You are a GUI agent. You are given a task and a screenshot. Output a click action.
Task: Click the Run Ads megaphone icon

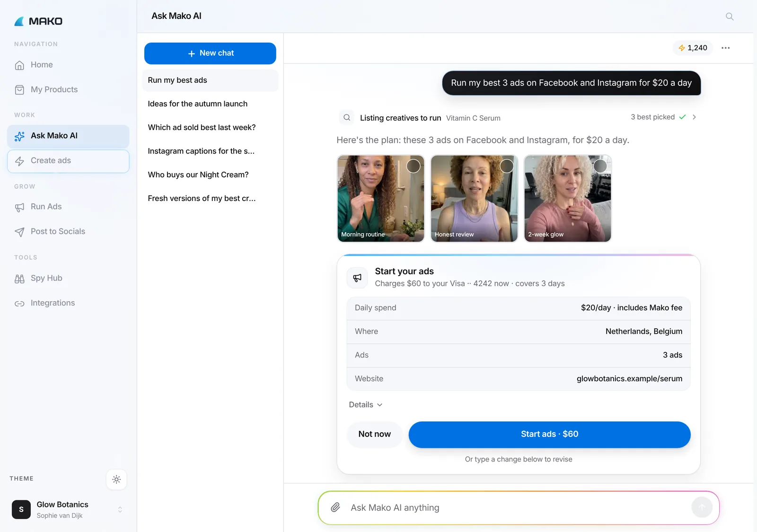click(19, 207)
